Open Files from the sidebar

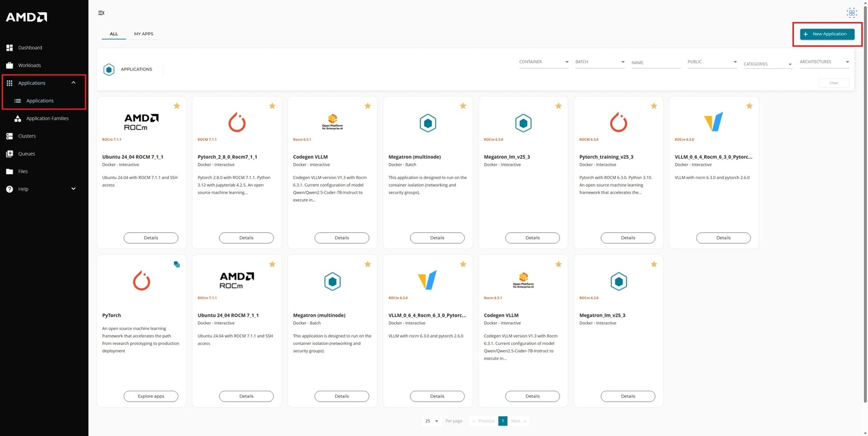click(23, 171)
